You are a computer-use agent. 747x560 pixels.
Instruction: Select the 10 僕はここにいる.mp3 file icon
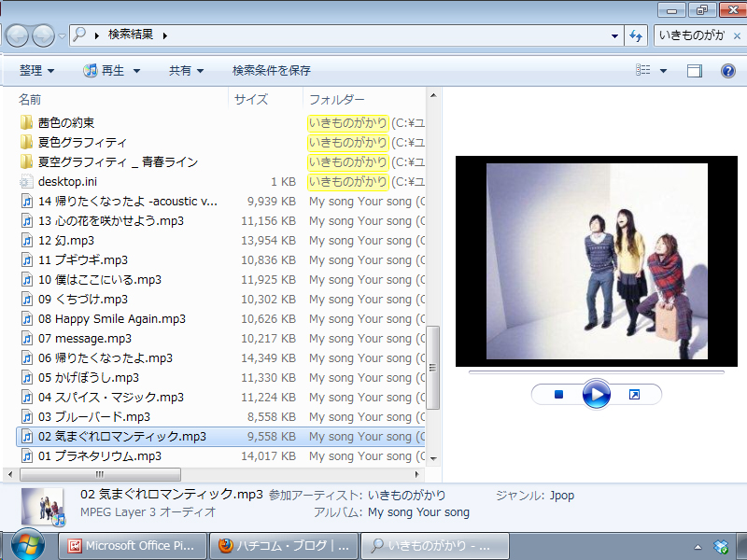click(27, 279)
